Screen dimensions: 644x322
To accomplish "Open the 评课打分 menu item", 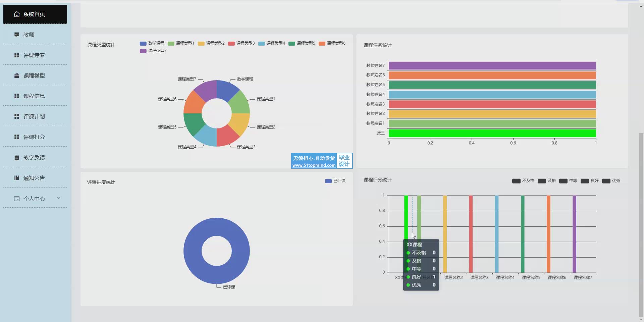I will point(34,137).
